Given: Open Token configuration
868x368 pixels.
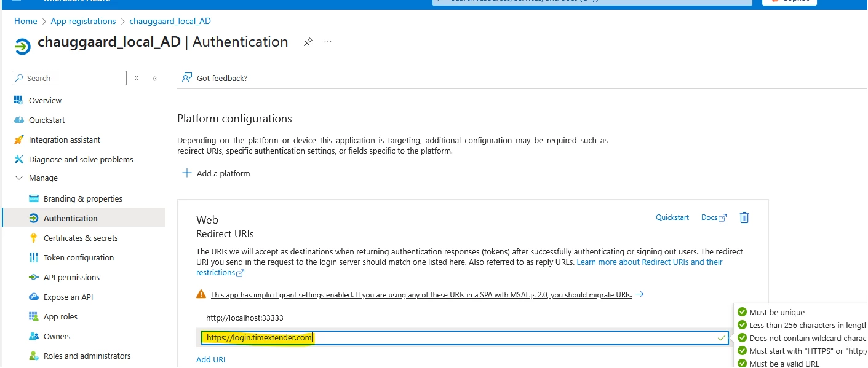Looking at the screenshot, I should tap(79, 257).
